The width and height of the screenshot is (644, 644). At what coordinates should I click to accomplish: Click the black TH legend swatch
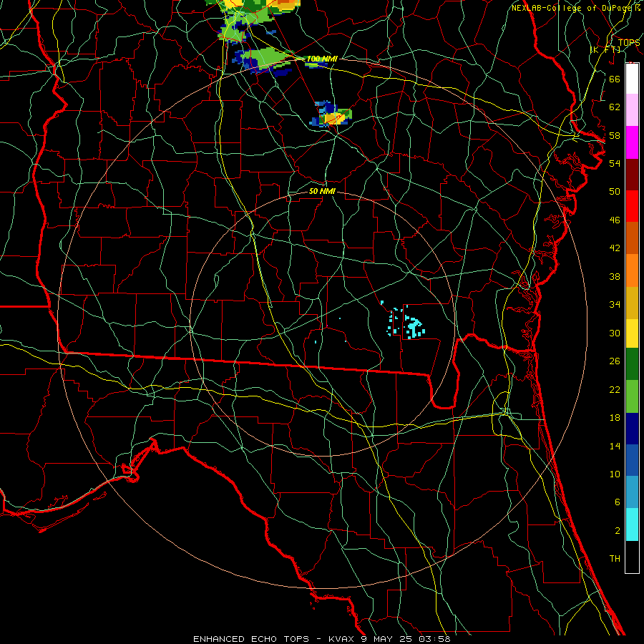pos(632,557)
